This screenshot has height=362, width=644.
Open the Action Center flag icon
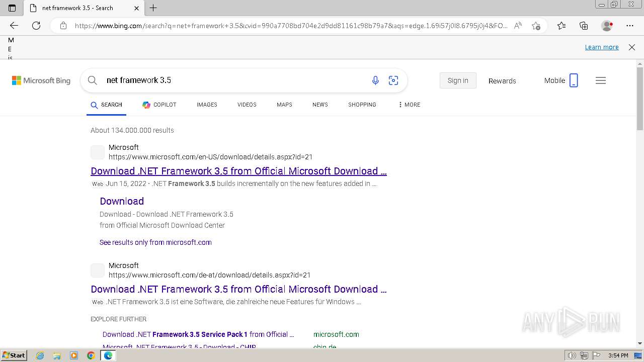[x=595, y=355]
